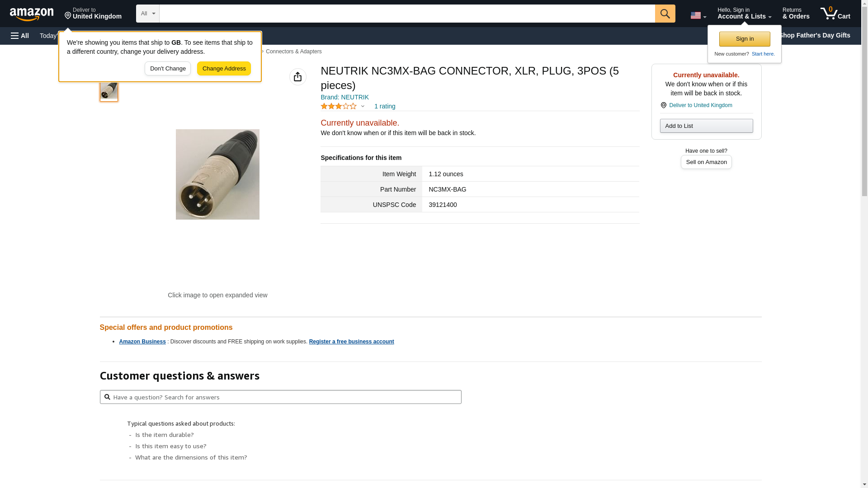Click the yellow Sign in button

745,39
